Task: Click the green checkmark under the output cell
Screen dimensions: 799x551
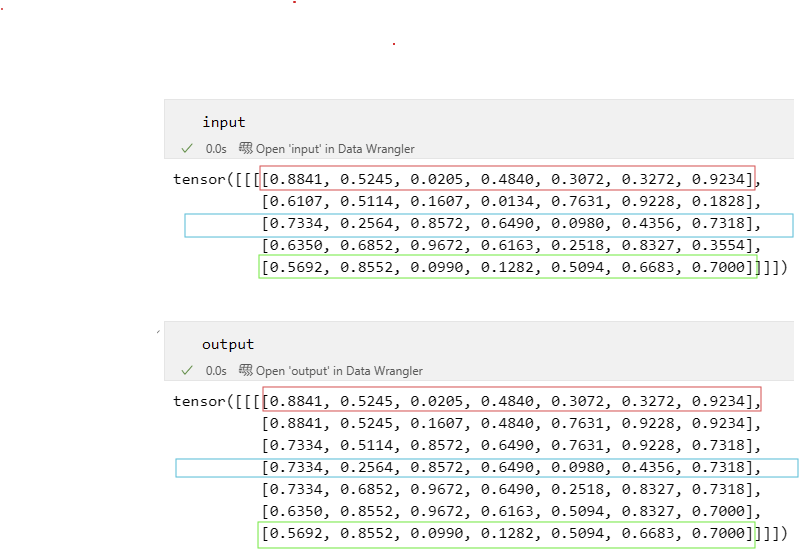Action: pos(186,370)
